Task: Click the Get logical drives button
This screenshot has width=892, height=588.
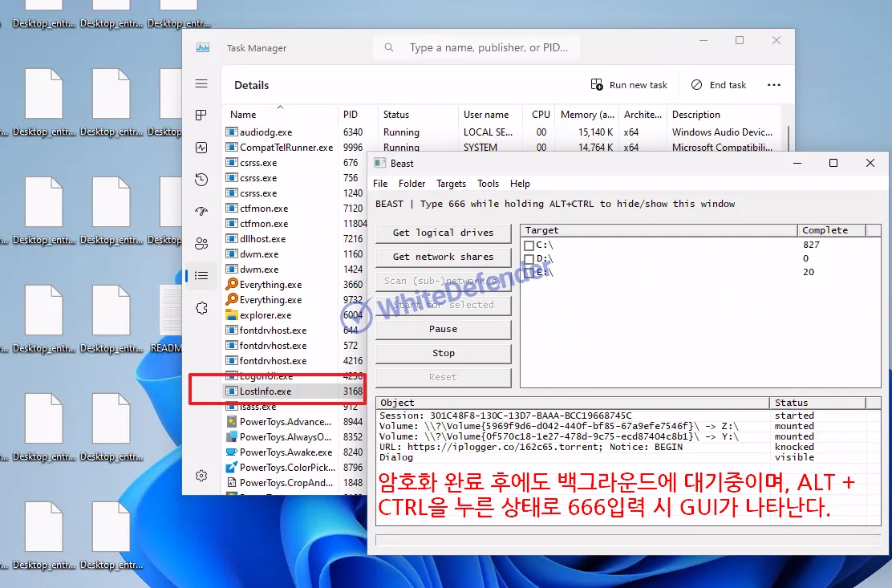Action: 443,233
